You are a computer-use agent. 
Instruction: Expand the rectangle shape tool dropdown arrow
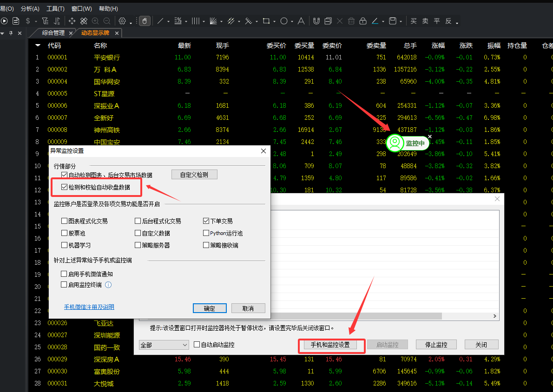pos(274,21)
